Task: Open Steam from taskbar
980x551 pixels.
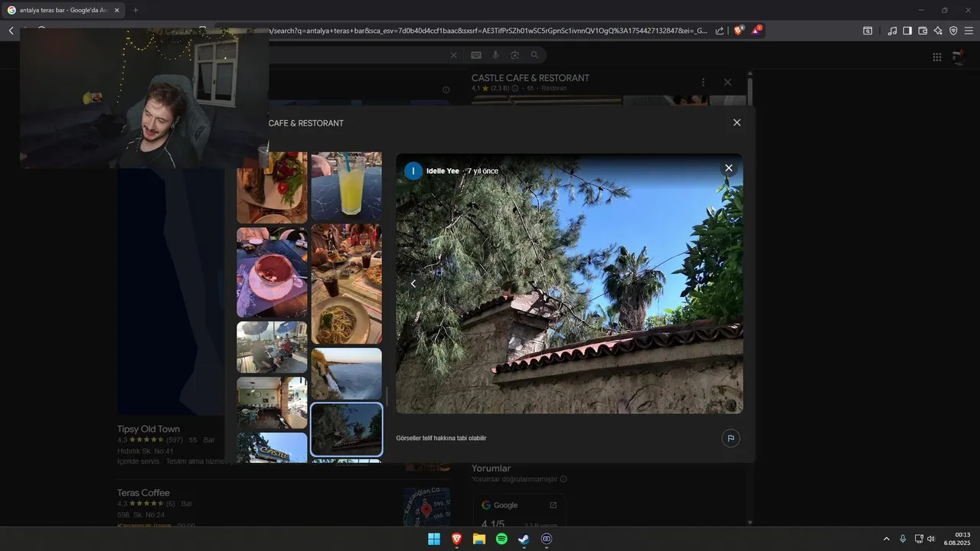Action: [524, 539]
